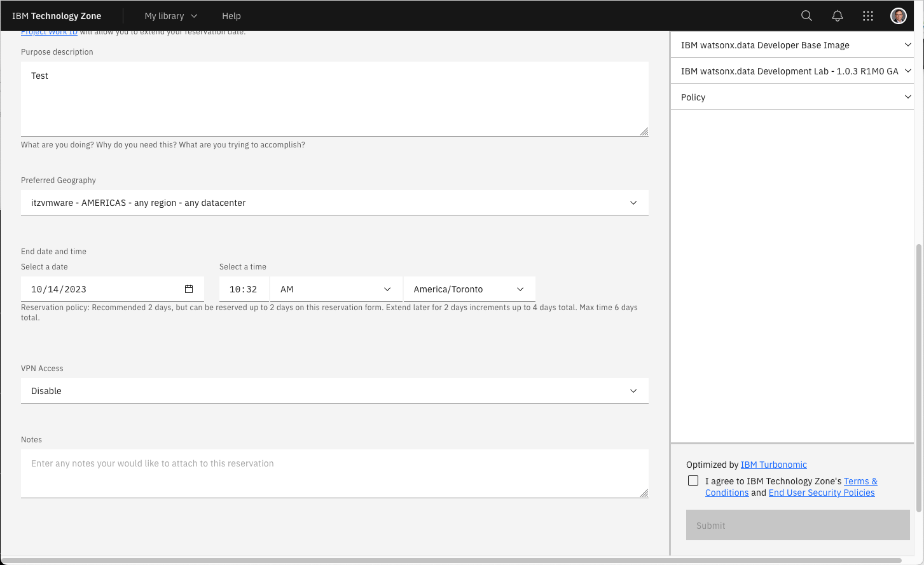Screen dimensions: 924x565
Task: Open the search icon in header
Action: pyautogui.click(x=806, y=16)
